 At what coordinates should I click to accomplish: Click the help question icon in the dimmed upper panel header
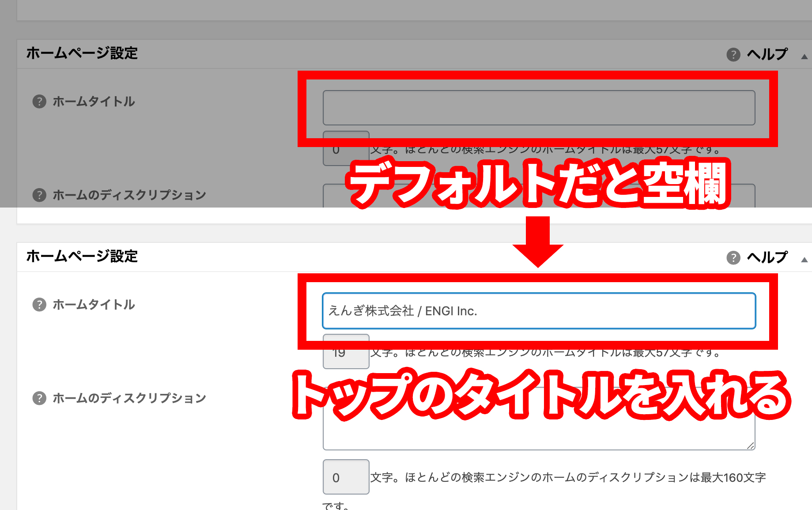pos(733,55)
